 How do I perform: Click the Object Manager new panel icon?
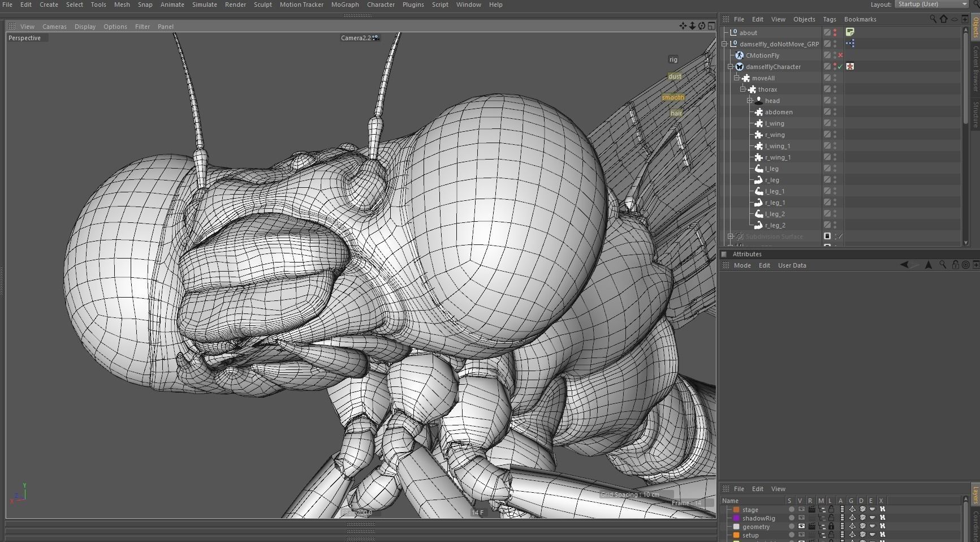click(965, 19)
